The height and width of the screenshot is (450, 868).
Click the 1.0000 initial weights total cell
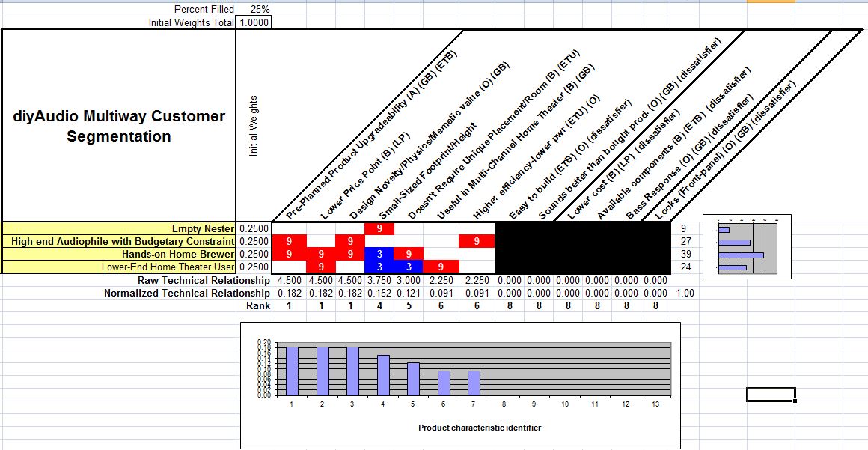pyautogui.click(x=254, y=22)
